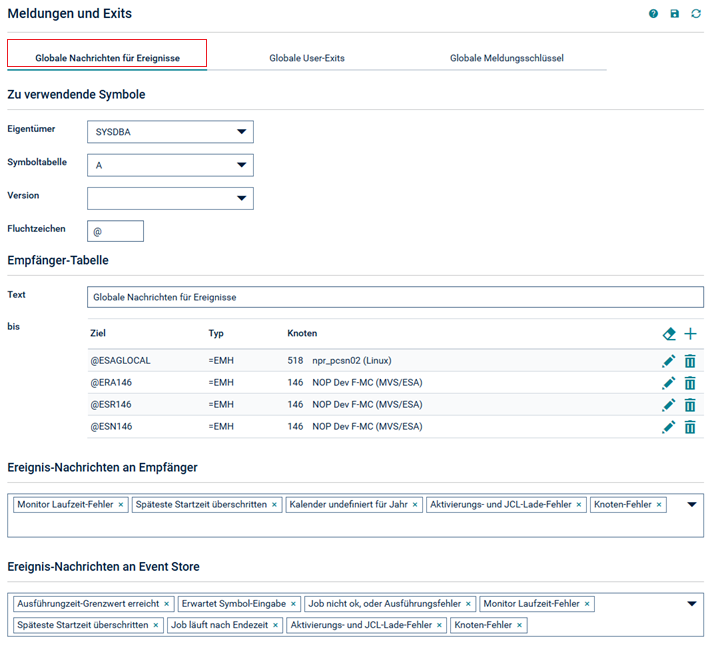Remove Job nicht ok, oder Ausführungsfehler tag

(x=468, y=604)
